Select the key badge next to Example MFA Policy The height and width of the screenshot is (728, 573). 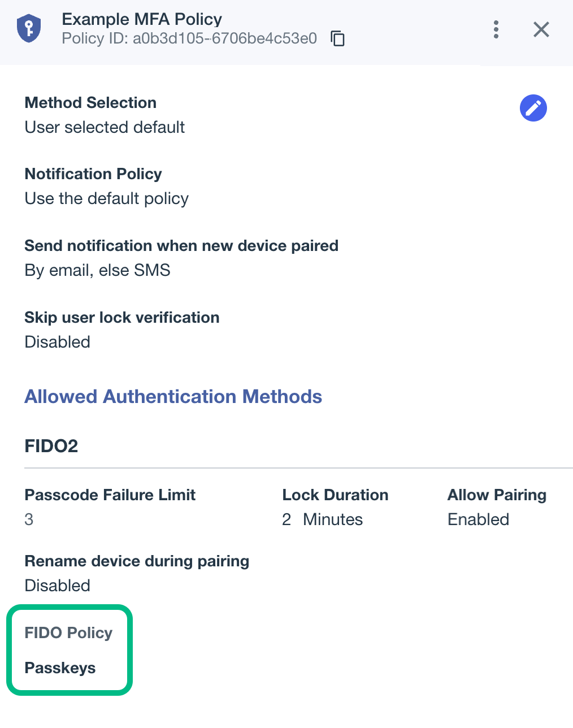click(x=28, y=27)
